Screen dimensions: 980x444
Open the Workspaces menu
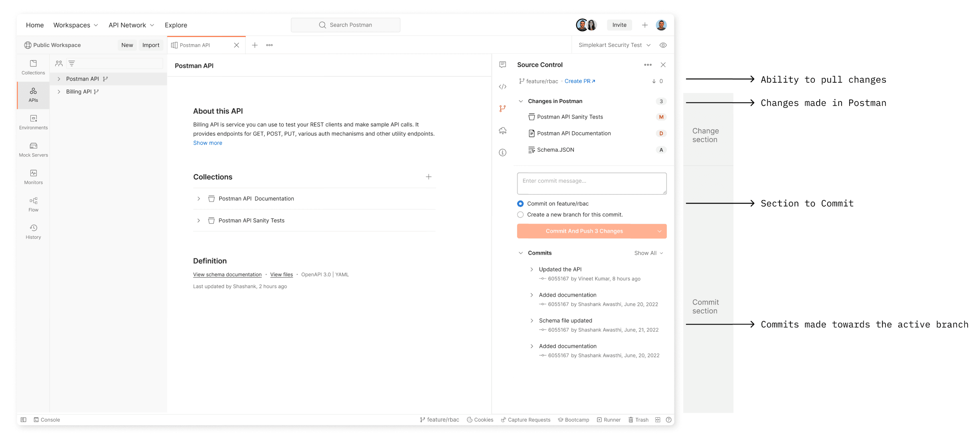[75, 25]
